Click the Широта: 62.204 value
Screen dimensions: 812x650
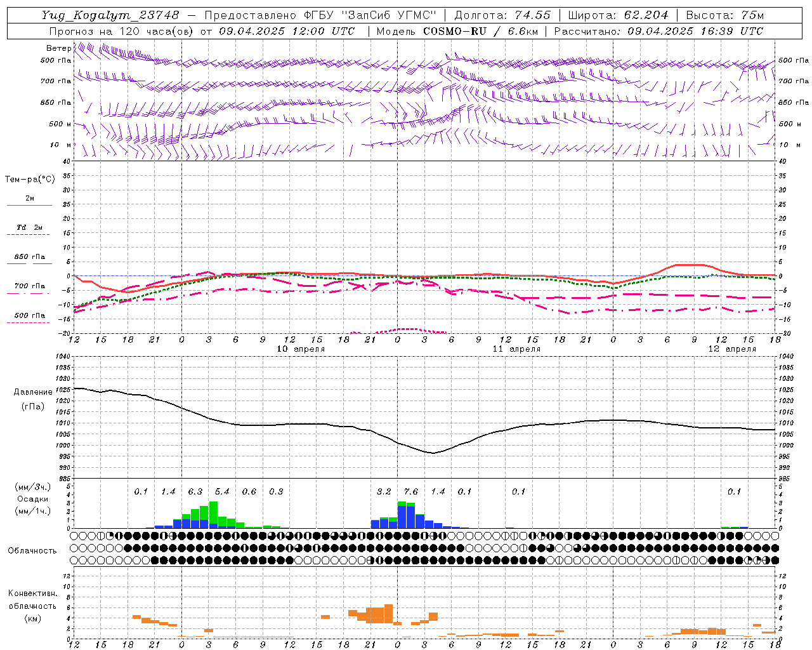(x=618, y=15)
